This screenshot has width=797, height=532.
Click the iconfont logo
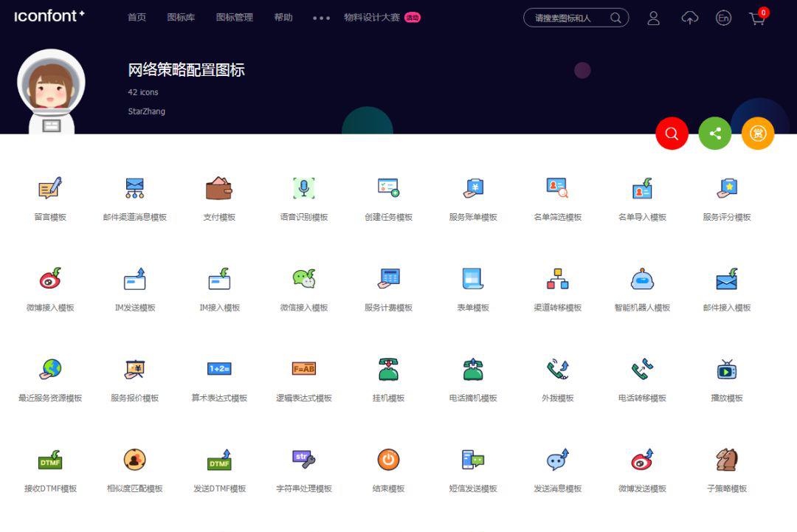click(49, 16)
